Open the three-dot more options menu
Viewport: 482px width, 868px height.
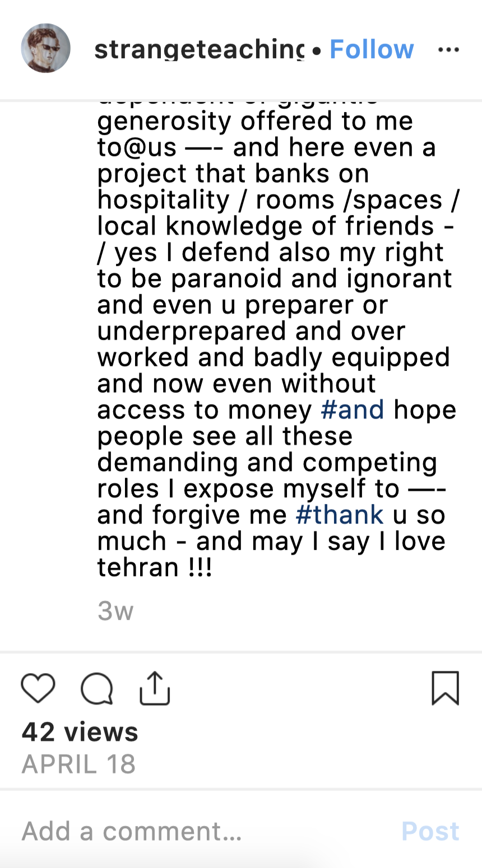tap(449, 50)
